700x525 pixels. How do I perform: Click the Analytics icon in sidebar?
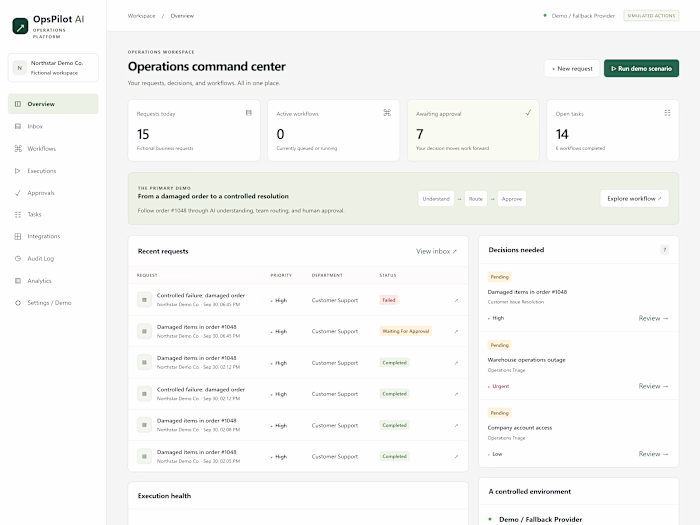(x=18, y=281)
